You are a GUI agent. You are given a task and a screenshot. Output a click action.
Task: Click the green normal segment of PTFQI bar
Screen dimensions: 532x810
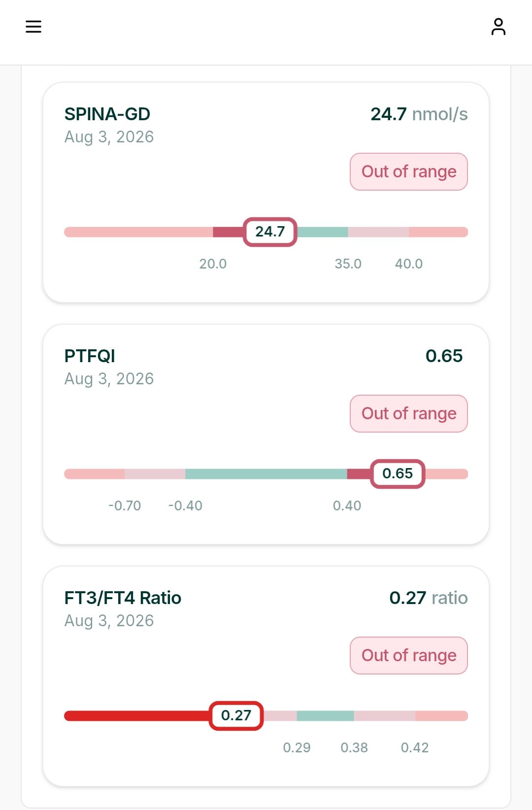click(x=266, y=474)
